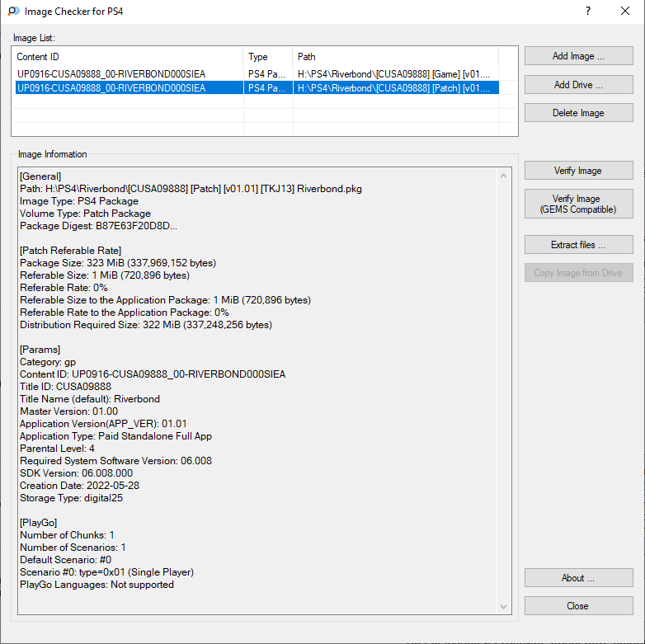Image resolution: width=645 pixels, height=644 pixels.
Task: Select the Riverbond [Patch] package row
Action: coord(257,87)
